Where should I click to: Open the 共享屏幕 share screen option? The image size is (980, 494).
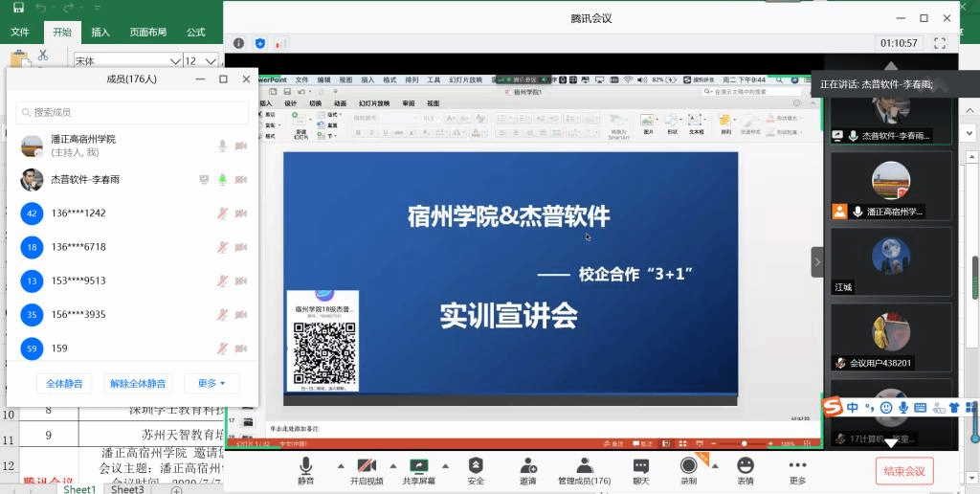click(x=418, y=465)
